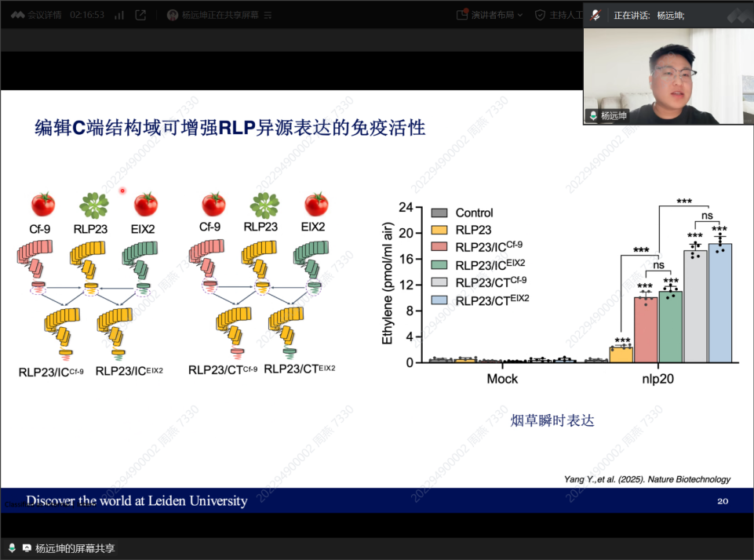
Task: Click the Yang Y. et al. citation
Action: (x=647, y=478)
